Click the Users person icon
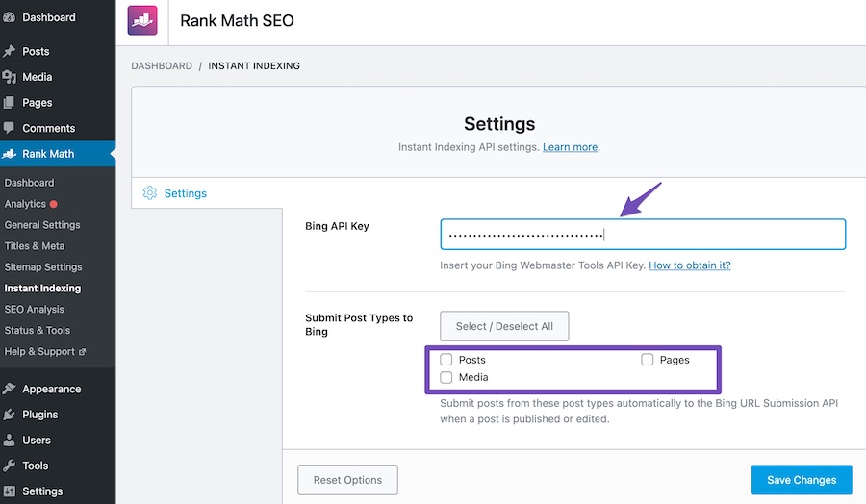866x504 pixels. [x=9, y=440]
